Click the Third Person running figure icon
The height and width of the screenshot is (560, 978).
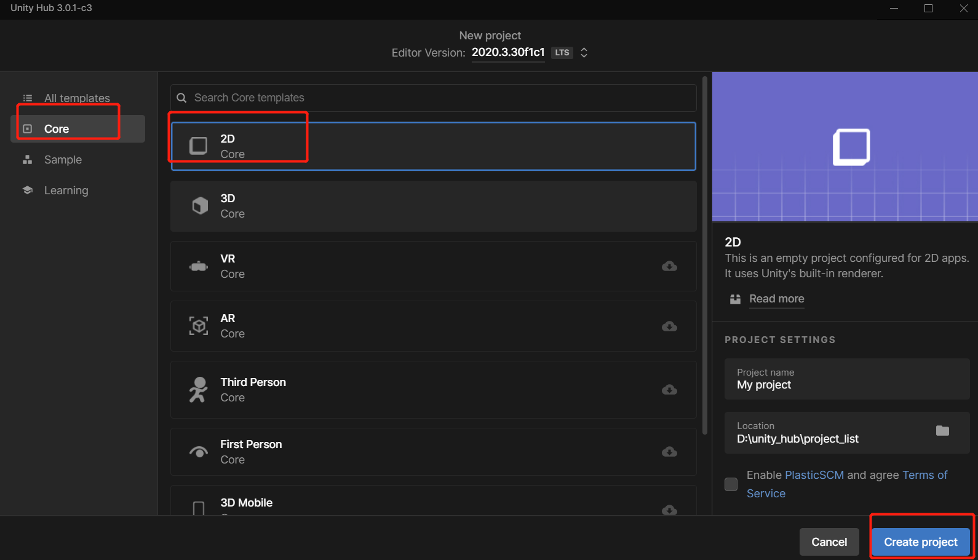[198, 390]
